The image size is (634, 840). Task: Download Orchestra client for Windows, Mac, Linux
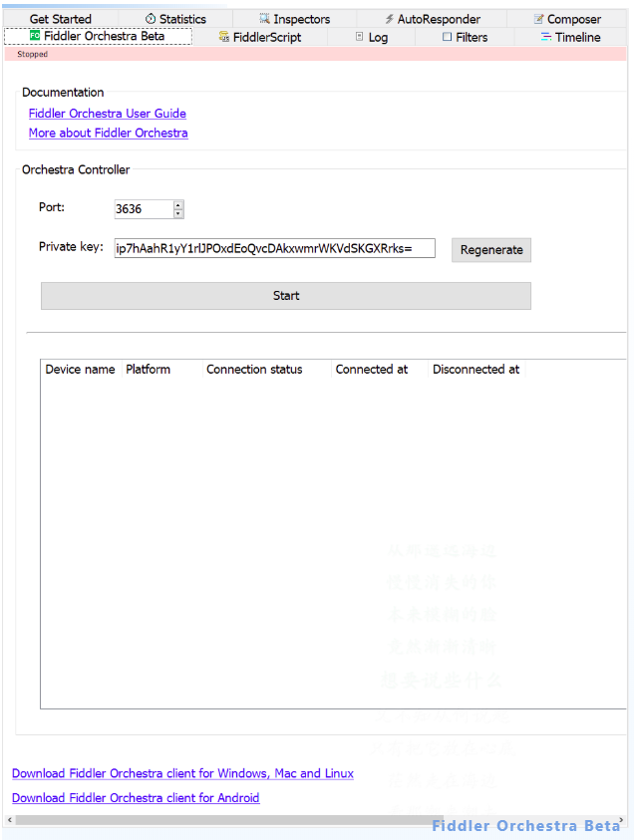pyautogui.click(x=182, y=773)
